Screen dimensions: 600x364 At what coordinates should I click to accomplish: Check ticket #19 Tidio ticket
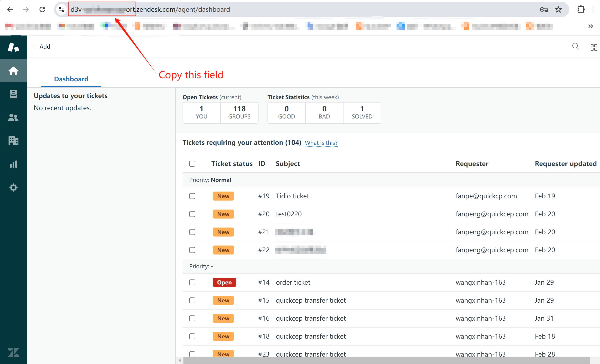coord(192,196)
